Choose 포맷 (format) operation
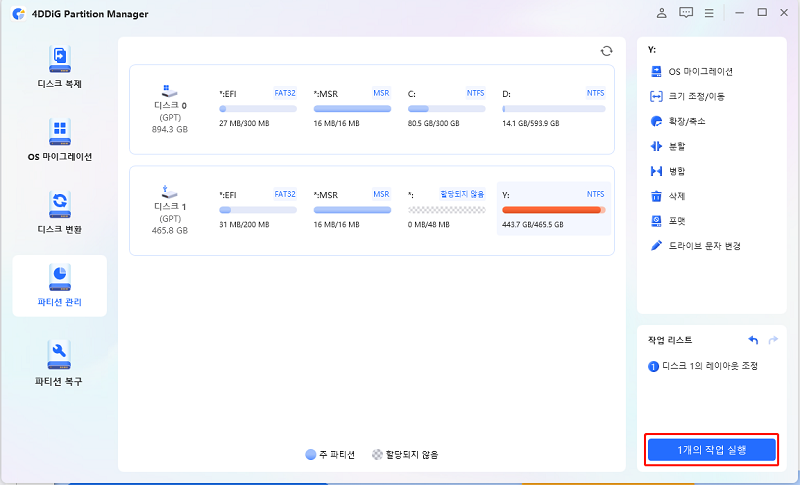Screen dimensions: 800x485 pyautogui.click(x=668, y=221)
